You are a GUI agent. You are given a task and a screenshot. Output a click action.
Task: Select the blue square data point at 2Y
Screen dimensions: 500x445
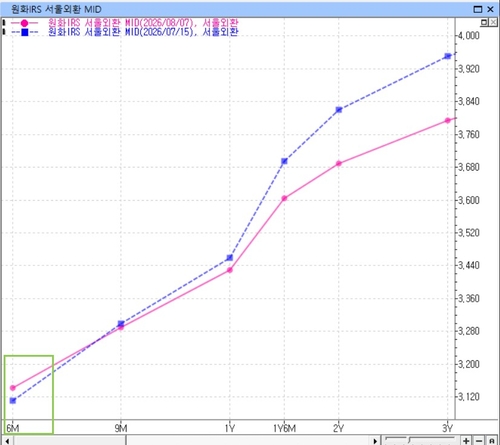(339, 110)
